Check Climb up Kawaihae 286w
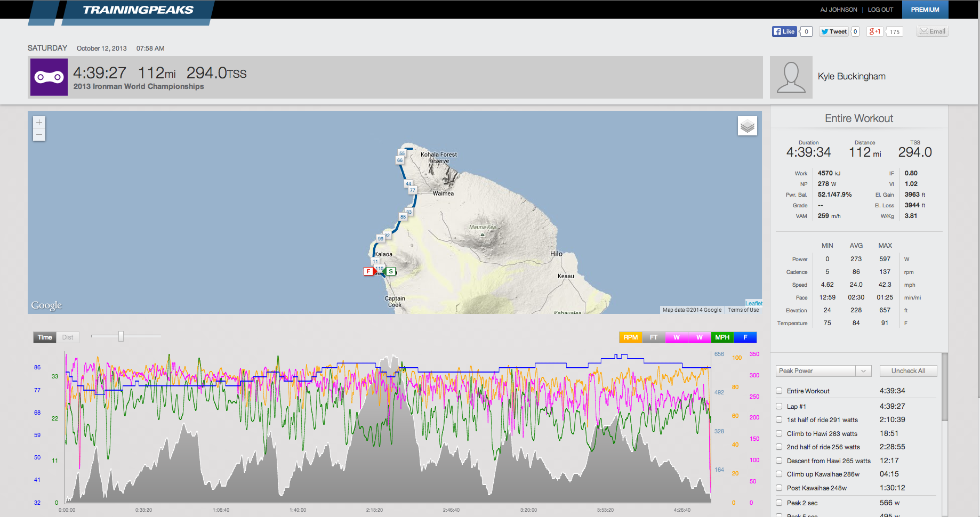The width and height of the screenshot is (980, 517). [x=779, y=474]
